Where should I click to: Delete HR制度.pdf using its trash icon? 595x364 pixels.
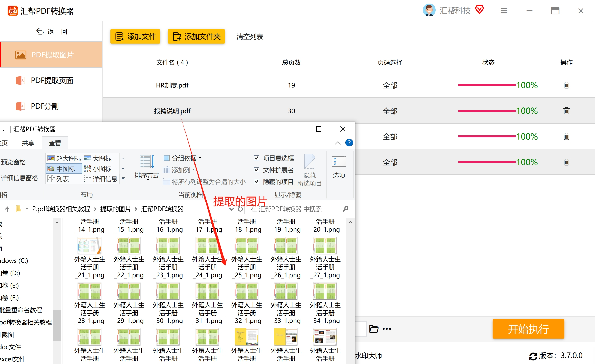(x=566, y=85)
